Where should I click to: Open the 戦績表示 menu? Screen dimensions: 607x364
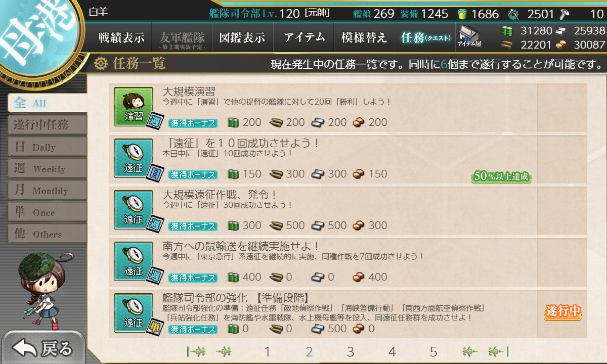pos(121,37)
